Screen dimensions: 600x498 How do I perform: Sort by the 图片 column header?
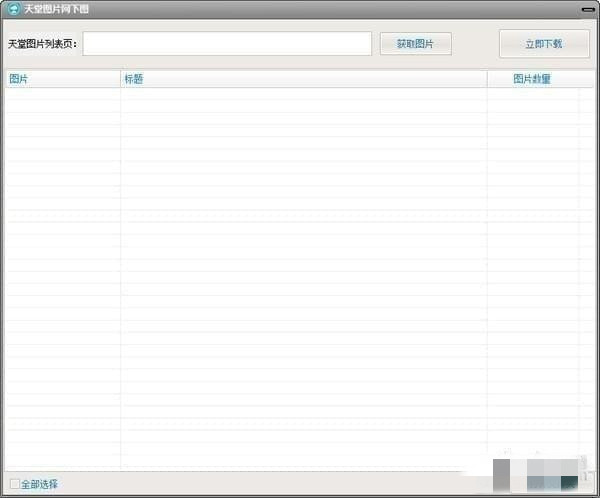[x=62, y=79]
